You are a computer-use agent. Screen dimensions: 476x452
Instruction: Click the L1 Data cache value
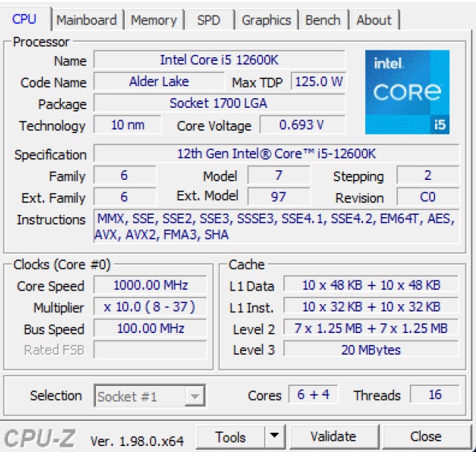pyautogui.click(x=371, y=285)
